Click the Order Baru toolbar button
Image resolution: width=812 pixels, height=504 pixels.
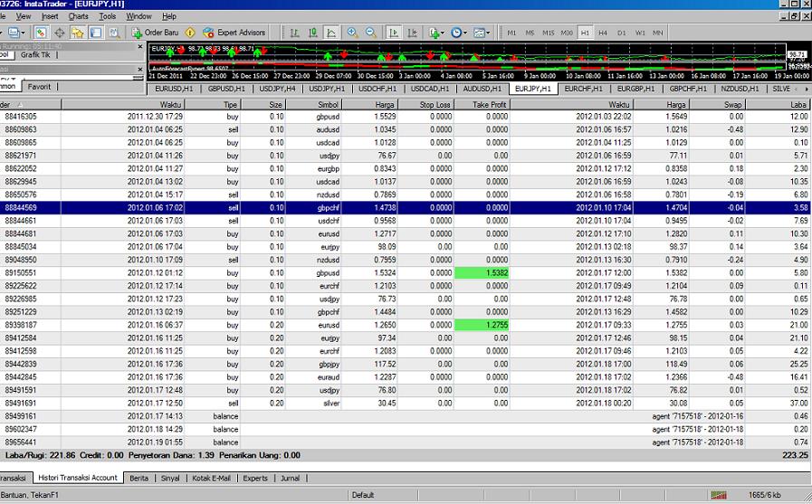[160, 33]
